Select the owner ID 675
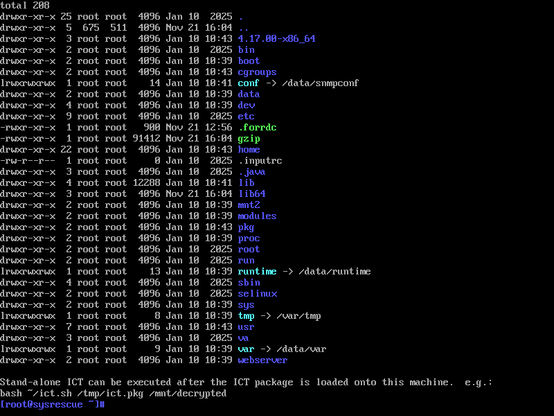This screenshot has height=416, width=554. (91, 28)
